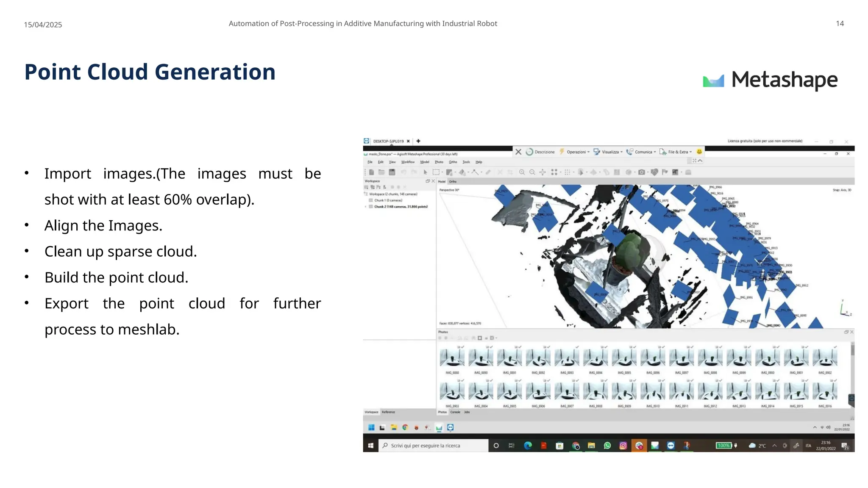This screenshot has height=488, width=868.
Task: Click the Show Markers flag icon
Action: click(x=665, y=172)
